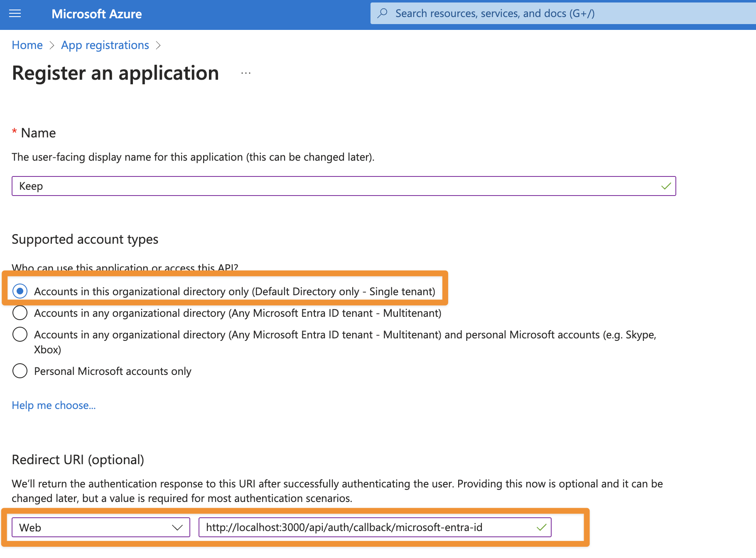Select Single tenant account type
Screen dimensions: 756x558
(20, 291)
